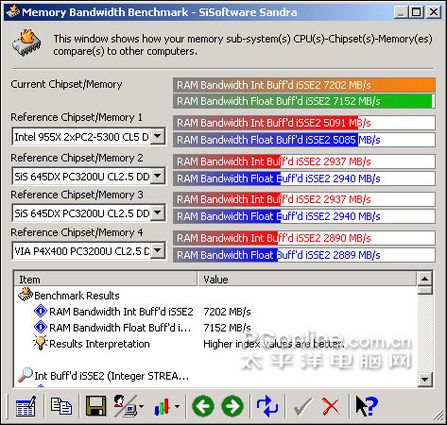Click info icon beside RAM Bandwidth Float Buff'd
Viewport: 447px width, 425px height.
tap(41, 327)
